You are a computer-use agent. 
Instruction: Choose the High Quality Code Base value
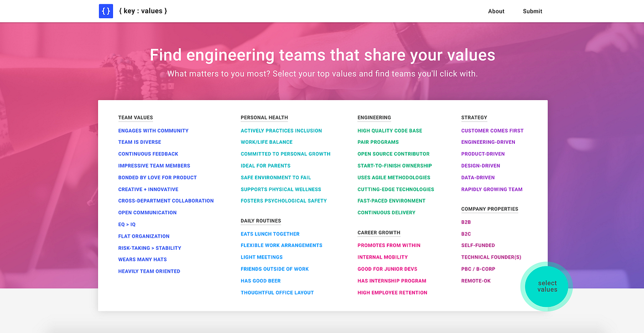[x=391, y=130]
